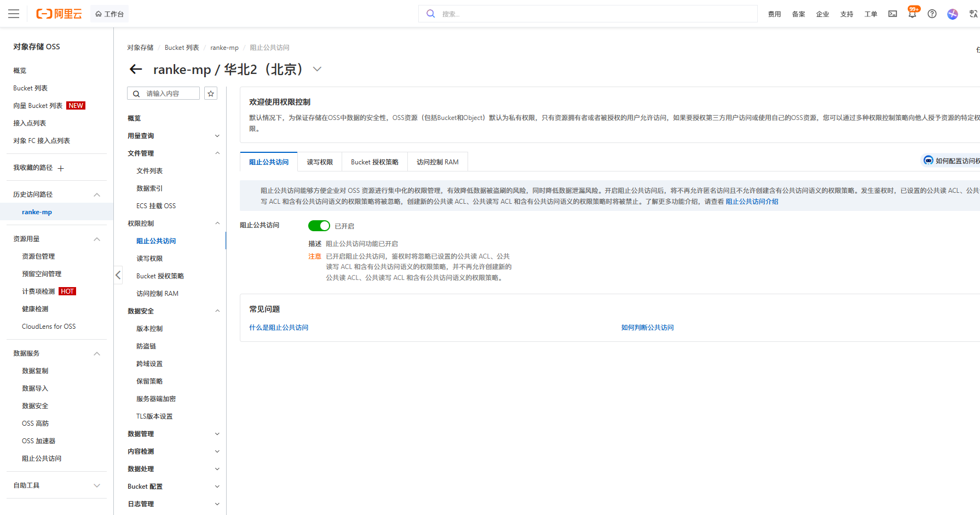
Task: Go back using the left arrow
Action: coord(136,69)
